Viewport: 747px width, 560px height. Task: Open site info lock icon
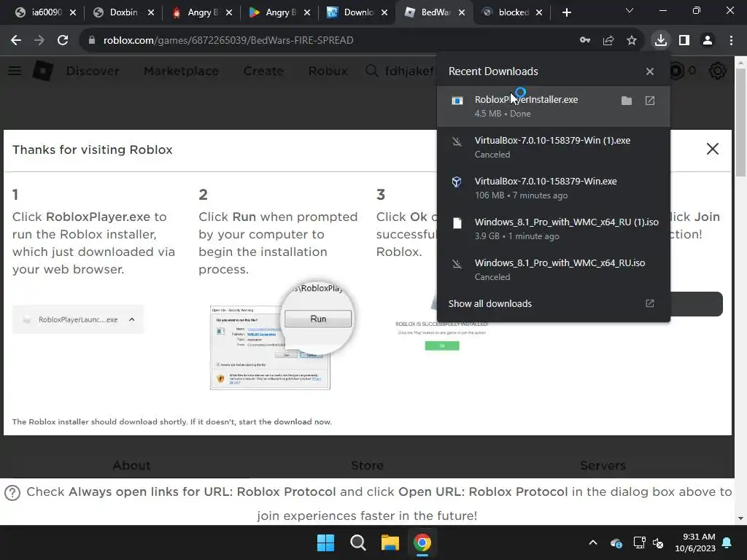(92, 41)
